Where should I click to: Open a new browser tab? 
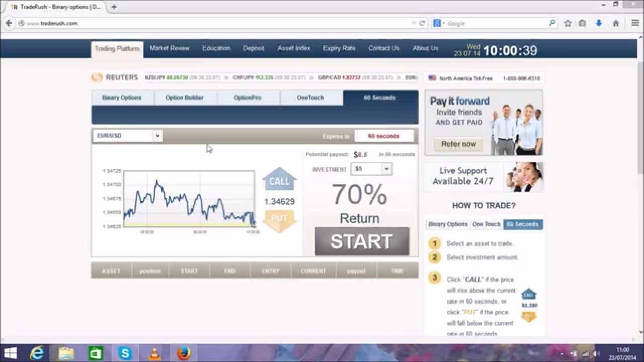pos(114,7)
